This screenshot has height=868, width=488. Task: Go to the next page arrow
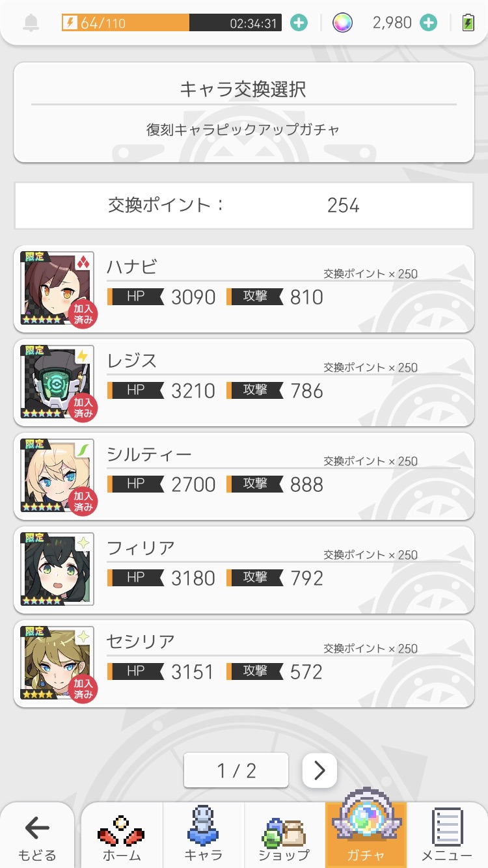319,770
